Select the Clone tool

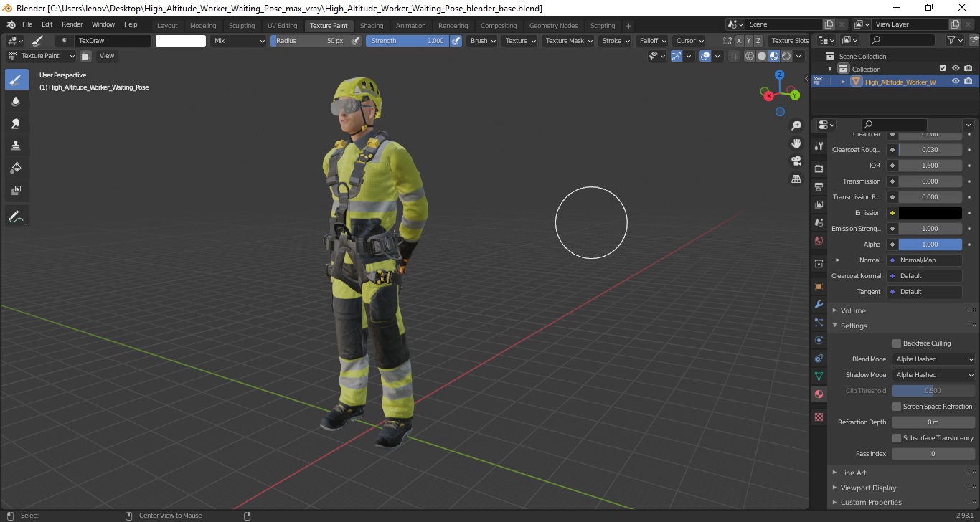coord(17,146)
